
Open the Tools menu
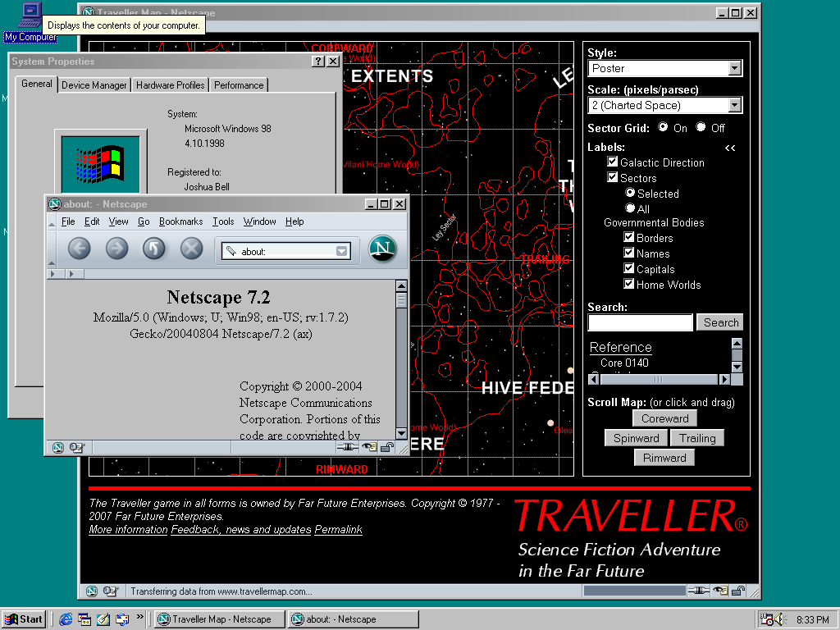click(223, 221)
